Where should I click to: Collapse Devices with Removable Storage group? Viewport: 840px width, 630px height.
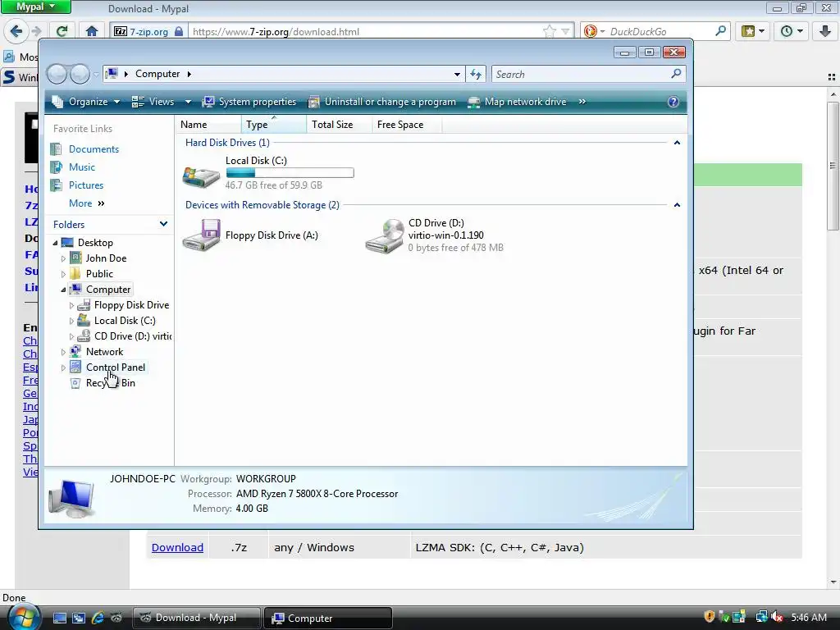(x=677, y=205)
